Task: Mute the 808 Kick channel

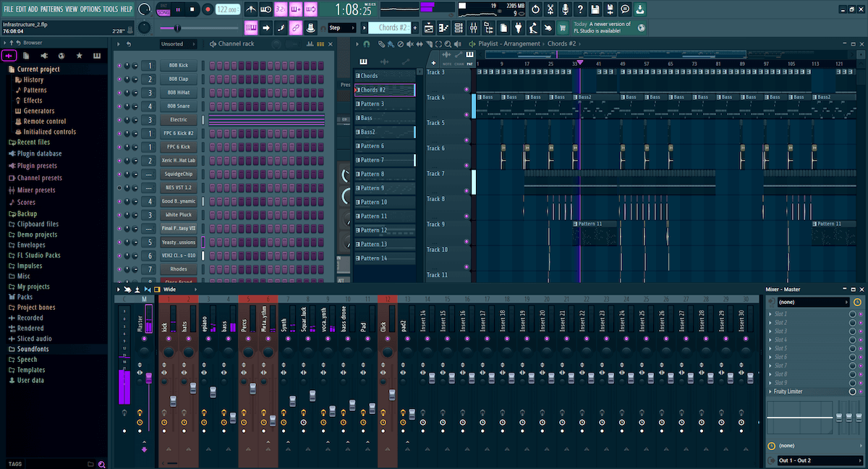Action: tap(119, 66)
